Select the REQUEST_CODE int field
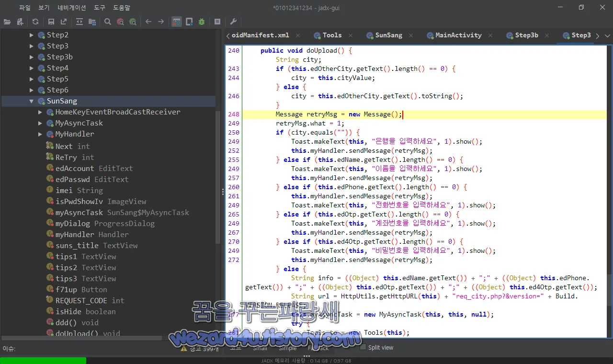 (85, 301)
